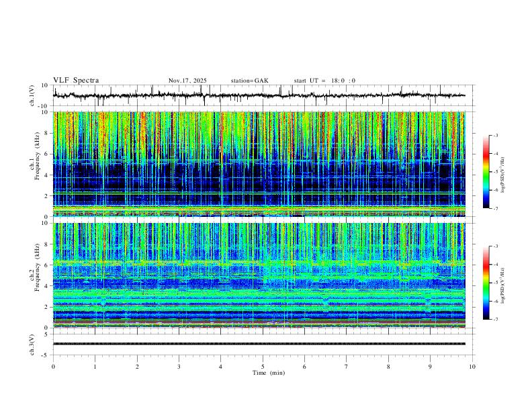Click the ch.1 spectrogram panel
532x411 pixels.
[259, 164]
